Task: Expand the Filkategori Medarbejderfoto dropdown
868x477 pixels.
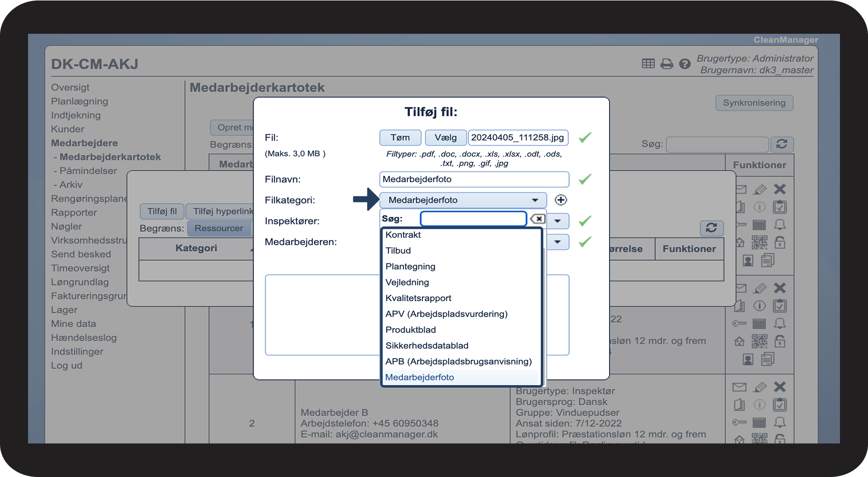Action: 463,200
